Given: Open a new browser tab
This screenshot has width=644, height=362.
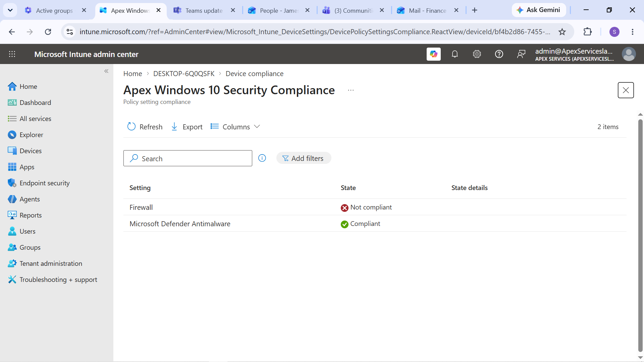Looking at the screenshot, I should pyautogui.click(x=474, y=10).
